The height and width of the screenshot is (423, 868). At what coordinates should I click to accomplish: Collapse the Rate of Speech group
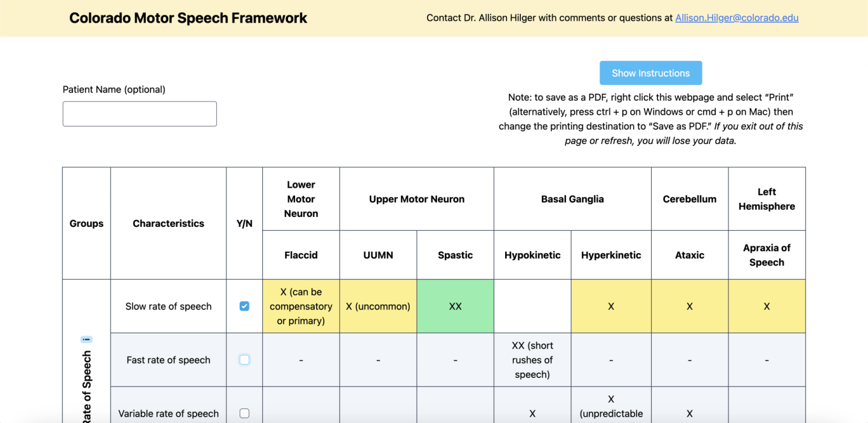86,339
